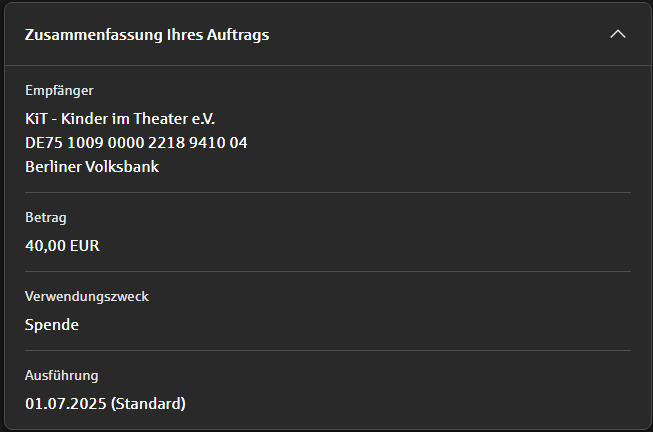Click the purpose text 'Spende'
Viewport: 653px width, 432px height.
click(x=52, y=324)
